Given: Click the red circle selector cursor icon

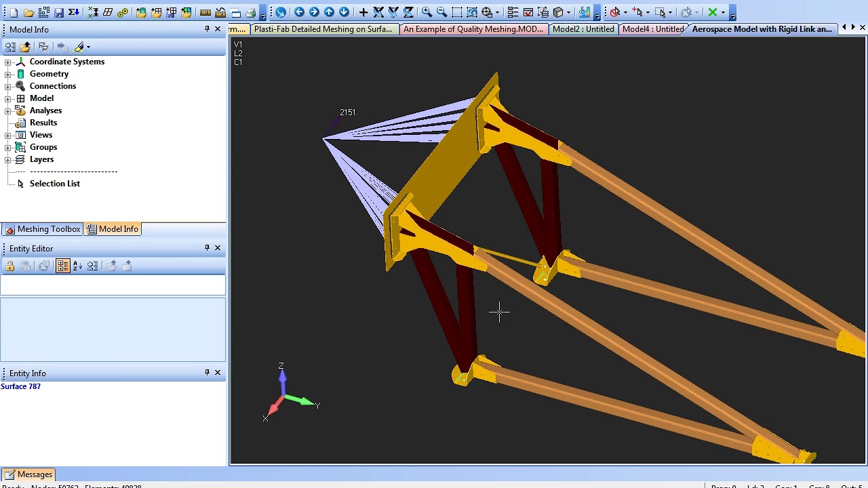Looking at the screenshot, I should (x=614, y=12).
